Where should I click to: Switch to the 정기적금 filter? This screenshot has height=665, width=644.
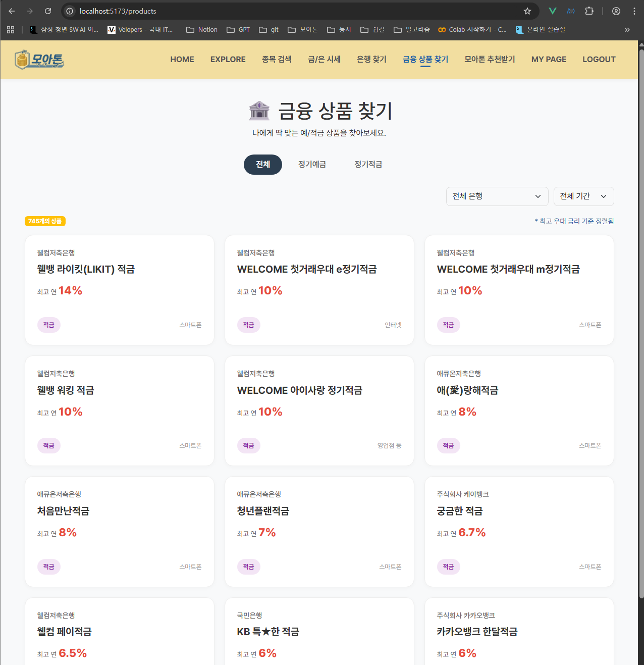point(368,165)
